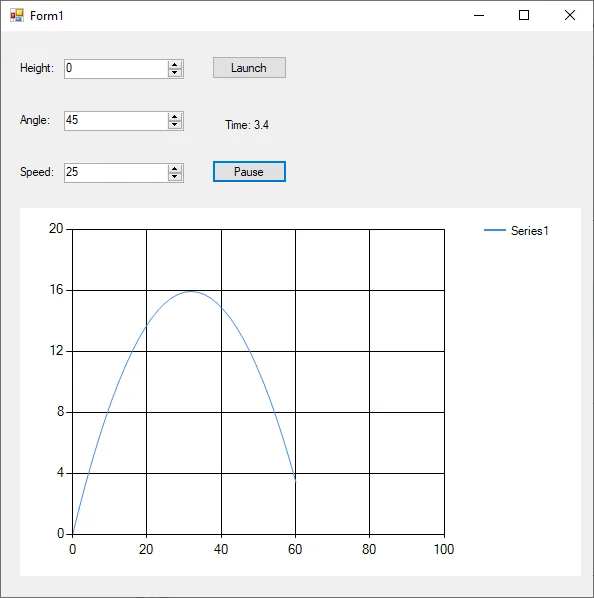594x598 pixels.
Task: Decrease Speed with the down arrow
Action: (x=175, y=177)
